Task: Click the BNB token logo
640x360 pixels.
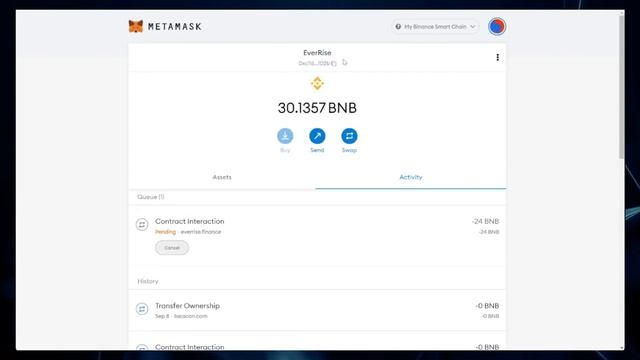Action: (x=317, y=83)
